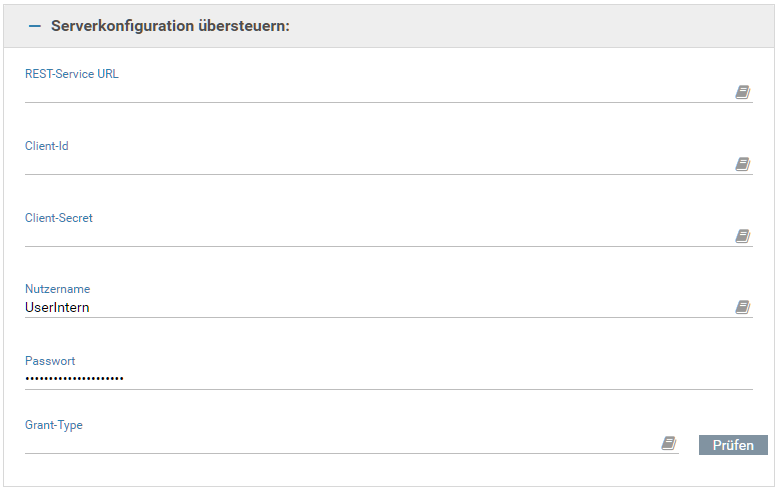Click the Grant-Type label text

pyautogui.click(x=53, y=425)
